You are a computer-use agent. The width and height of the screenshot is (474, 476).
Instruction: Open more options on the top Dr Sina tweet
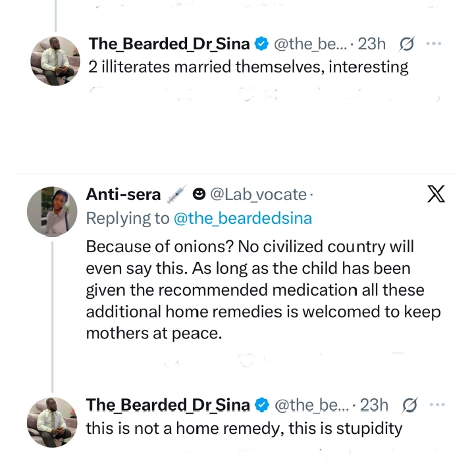tap(433, 44)
